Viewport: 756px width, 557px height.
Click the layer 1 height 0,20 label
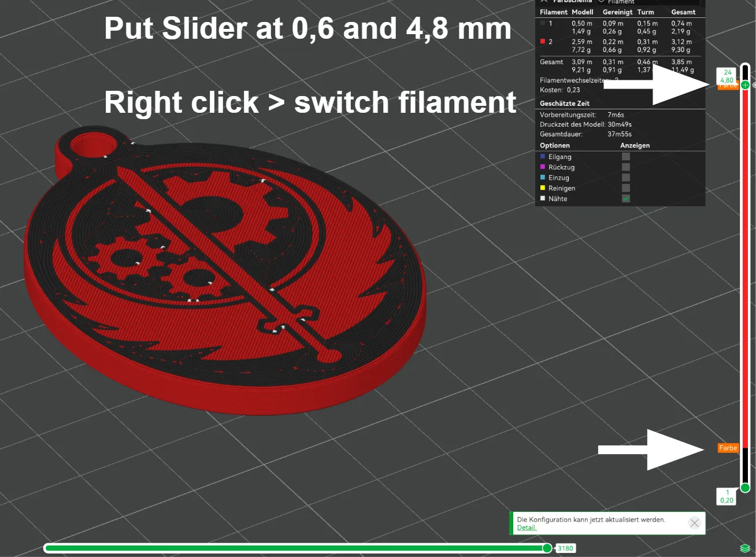[727, 496]
